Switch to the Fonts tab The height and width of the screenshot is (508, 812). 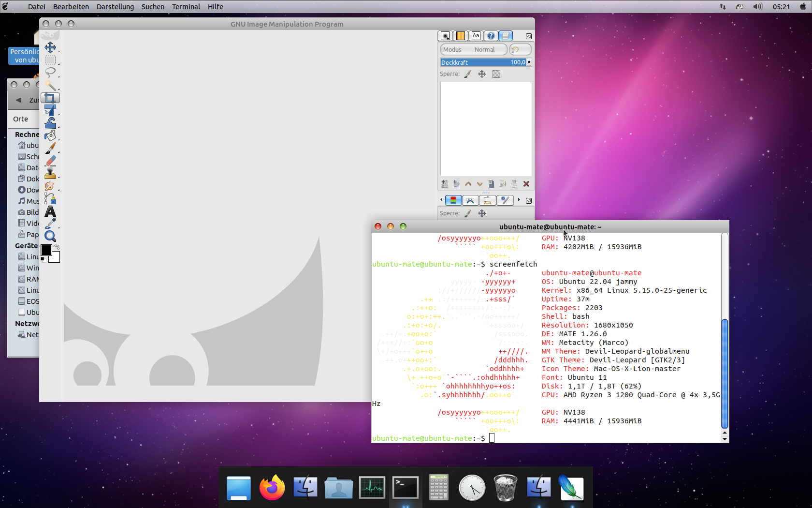[476, 36]
